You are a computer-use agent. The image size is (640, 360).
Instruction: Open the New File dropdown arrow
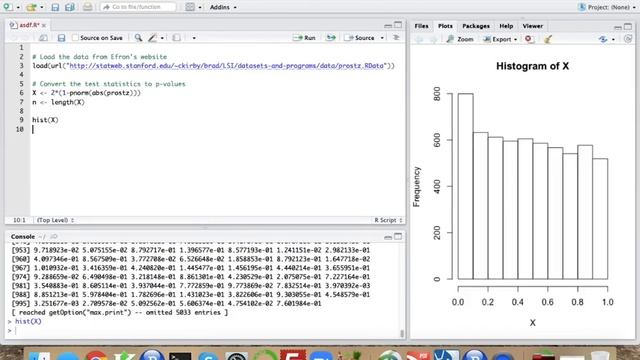click(18, 7)
